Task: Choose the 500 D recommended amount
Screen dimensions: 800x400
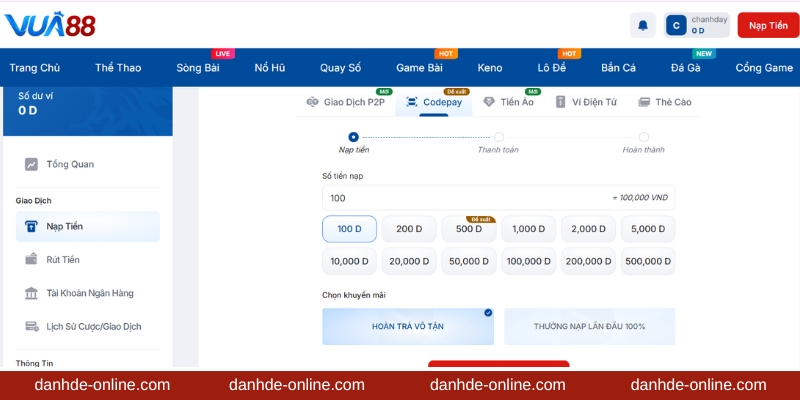Action: tap(468, 229)
